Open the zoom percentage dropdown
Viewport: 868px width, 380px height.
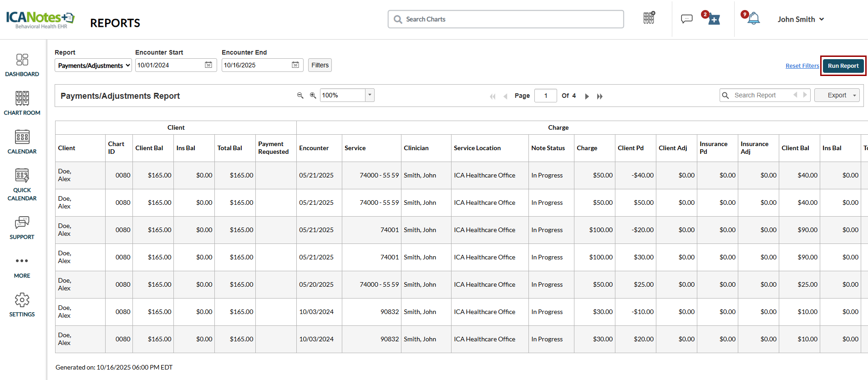pos(370,95)
